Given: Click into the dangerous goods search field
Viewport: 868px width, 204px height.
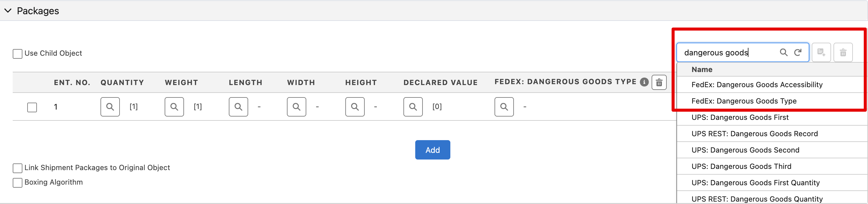Looking at the screenshot, I should coord(728,53).
